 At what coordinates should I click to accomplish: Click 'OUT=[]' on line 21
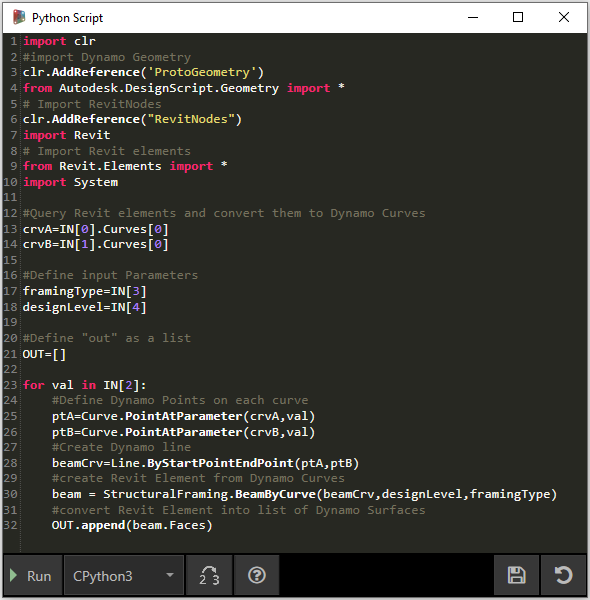click(44, 354)
